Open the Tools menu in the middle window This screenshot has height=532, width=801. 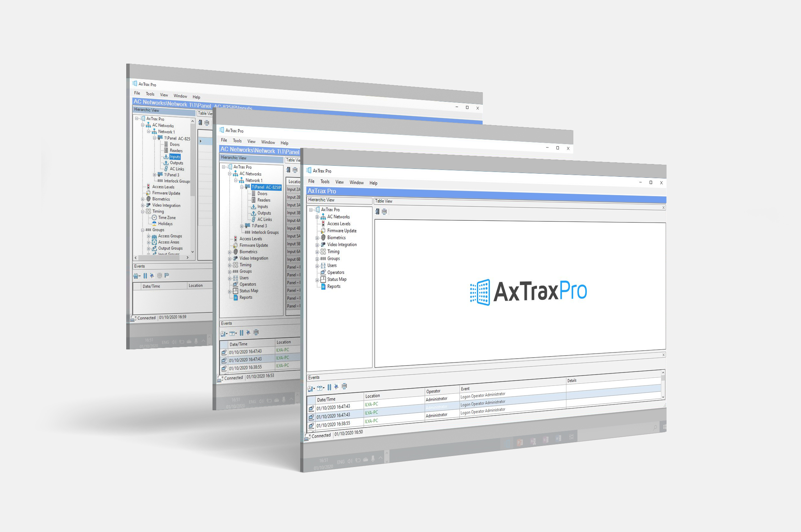(237, 141)
